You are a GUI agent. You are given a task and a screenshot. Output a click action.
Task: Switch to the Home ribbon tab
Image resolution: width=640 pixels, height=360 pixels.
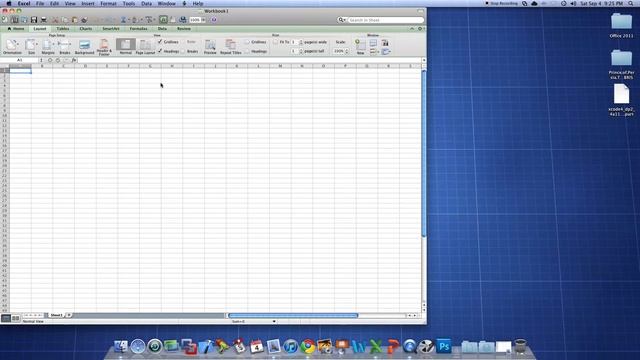(16, 29)
